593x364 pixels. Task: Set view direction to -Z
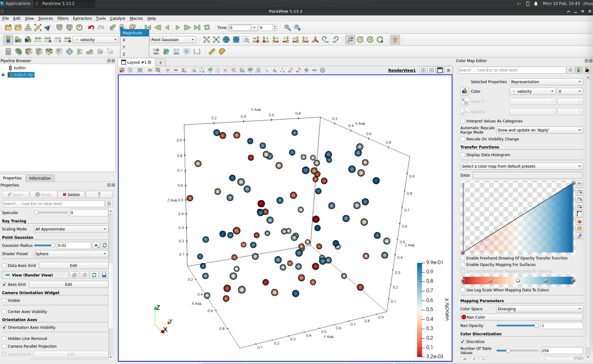[x=305, y=39]
